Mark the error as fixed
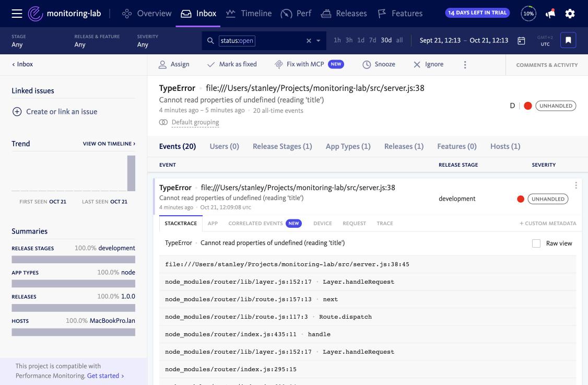The height and width of the screenshot is (385, 588). point(232,65)
